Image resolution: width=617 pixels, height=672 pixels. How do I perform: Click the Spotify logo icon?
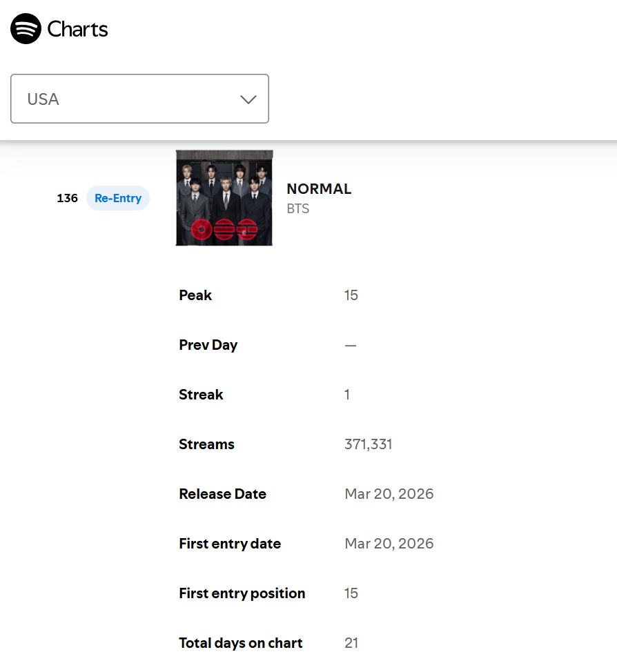pos(26,29)
